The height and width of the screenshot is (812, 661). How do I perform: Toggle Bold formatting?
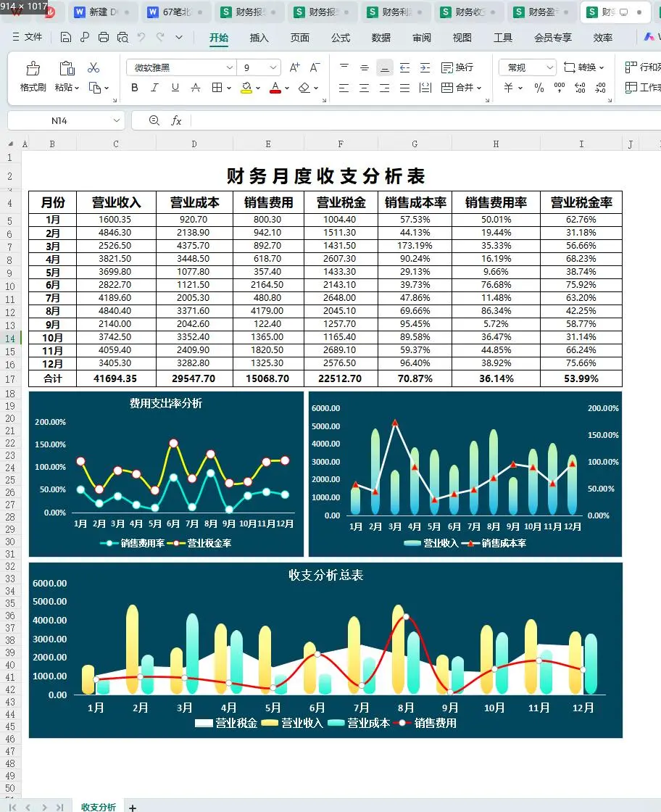(135, 88)
